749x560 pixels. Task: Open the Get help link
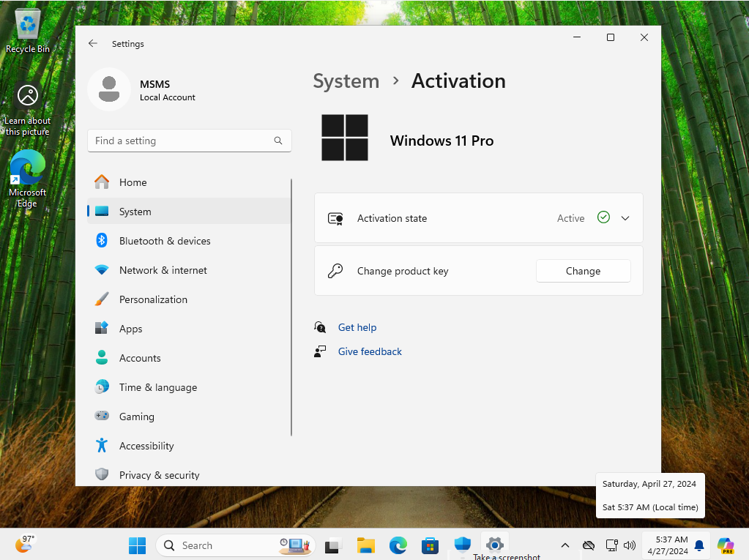[x=357, y=327]
